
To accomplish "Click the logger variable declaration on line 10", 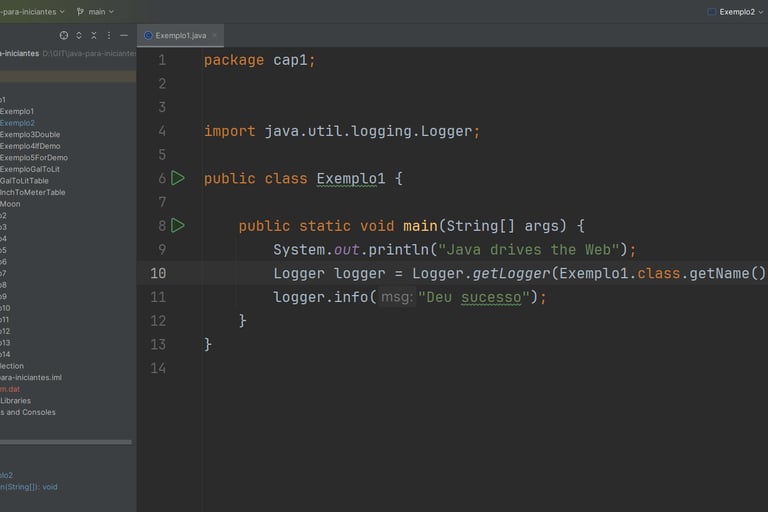I will click(360, 273).
